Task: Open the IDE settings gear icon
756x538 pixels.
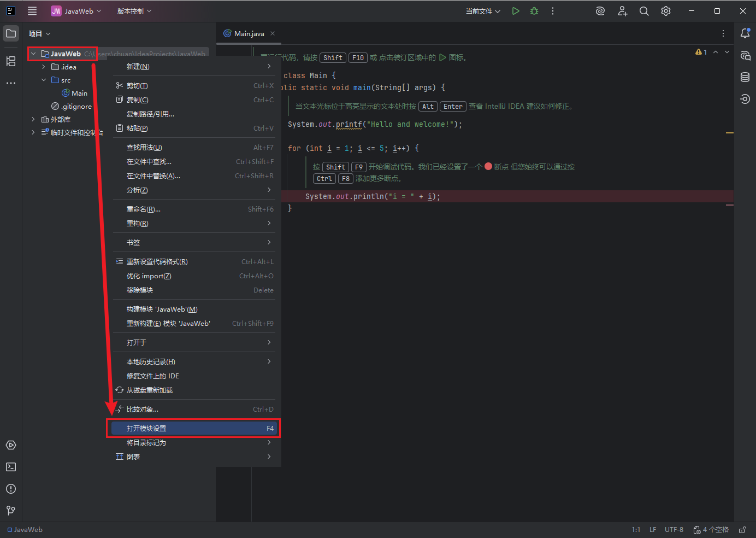Action: point(666,11)
